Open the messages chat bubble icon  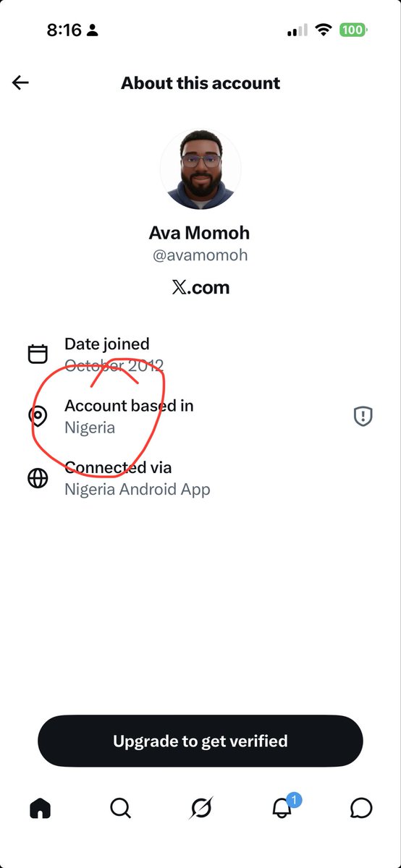pyautogui.click(x=361, y=807)
